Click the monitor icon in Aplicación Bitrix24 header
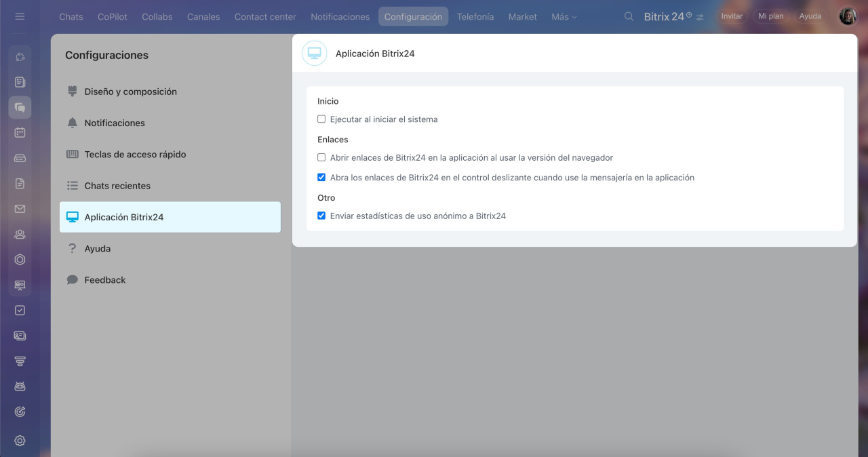This screenshot has height=457, width=868. (314, 53)
